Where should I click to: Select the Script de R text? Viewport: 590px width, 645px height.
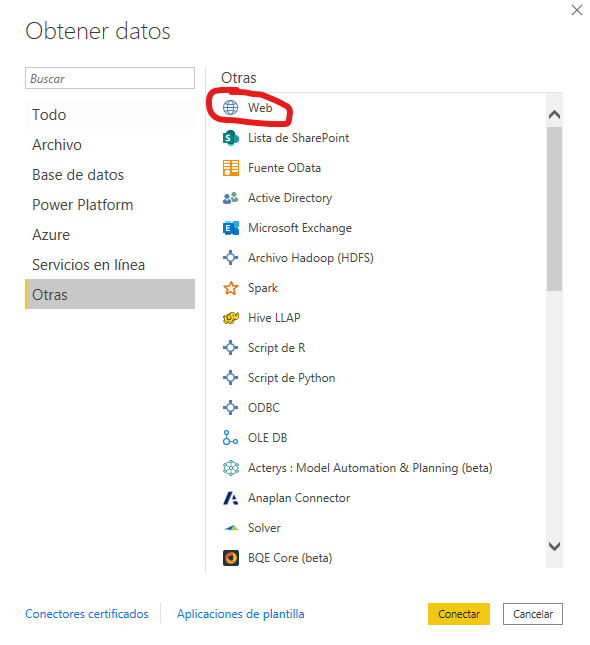click(276, 348)
